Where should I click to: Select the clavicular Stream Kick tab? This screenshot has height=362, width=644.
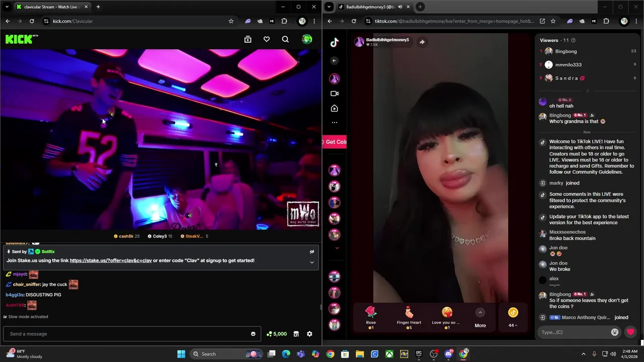tap(52, 7)
